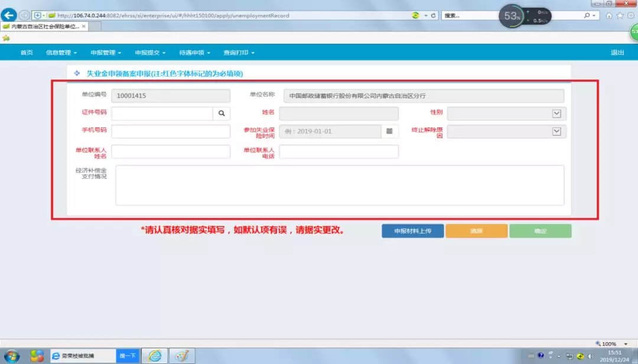Open the 申报管理 menu
The width and height of the screenshot is (638, 364).
click(x=106, y=53)
